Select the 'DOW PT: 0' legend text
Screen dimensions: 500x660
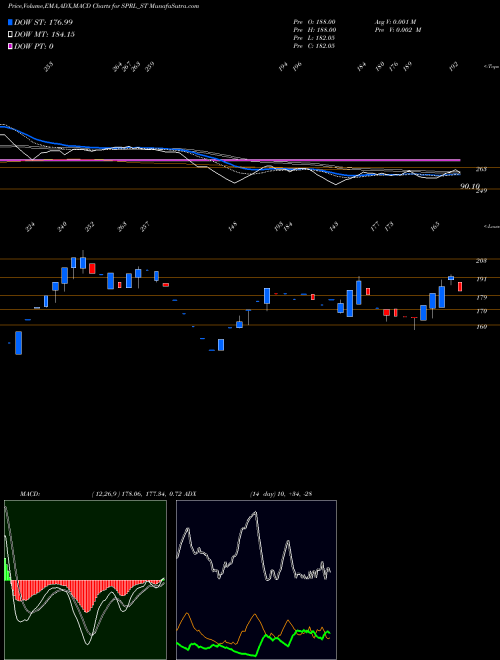pyautogui.click(x=33, y=46)
